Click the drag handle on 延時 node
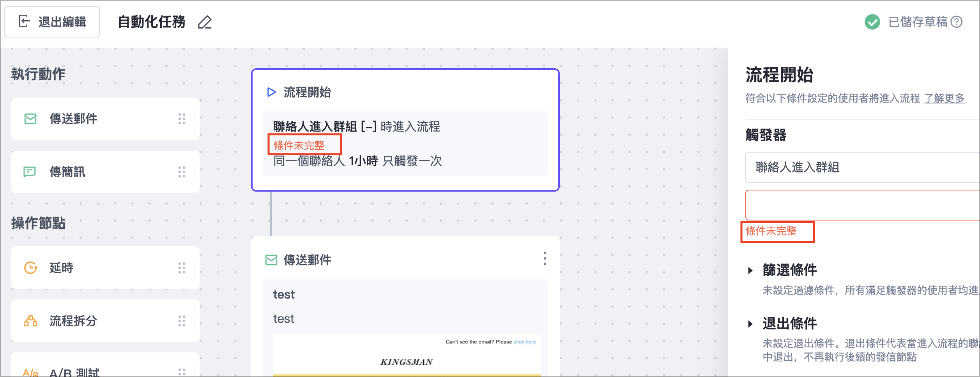The width and height of the screenshot is (980, 377). pyautogui.click(x=182, y=268)
